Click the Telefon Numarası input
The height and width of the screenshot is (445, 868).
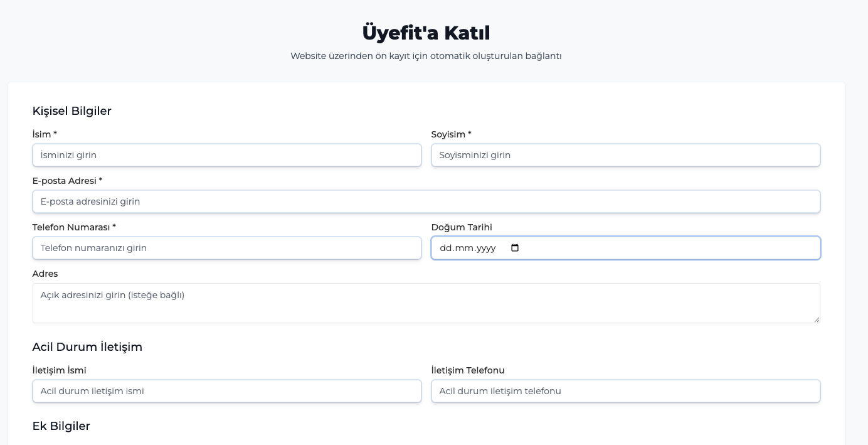coord(227,248)
